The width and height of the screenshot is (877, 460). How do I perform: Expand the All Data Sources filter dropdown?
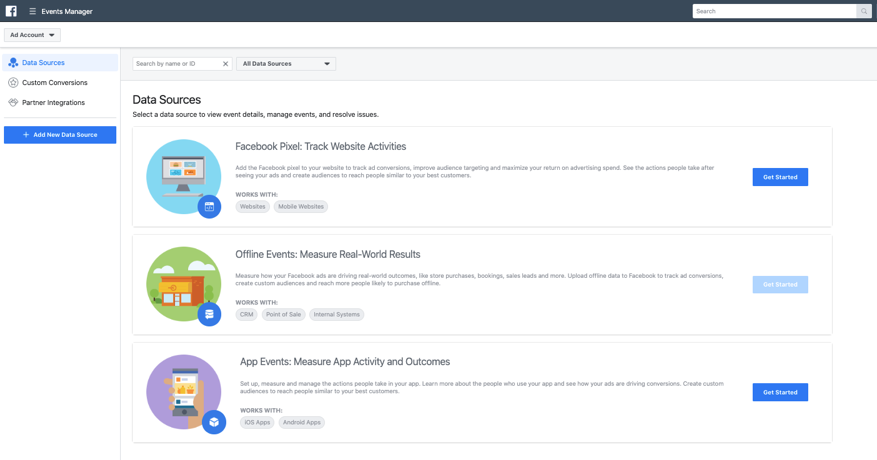coord(286,64)
